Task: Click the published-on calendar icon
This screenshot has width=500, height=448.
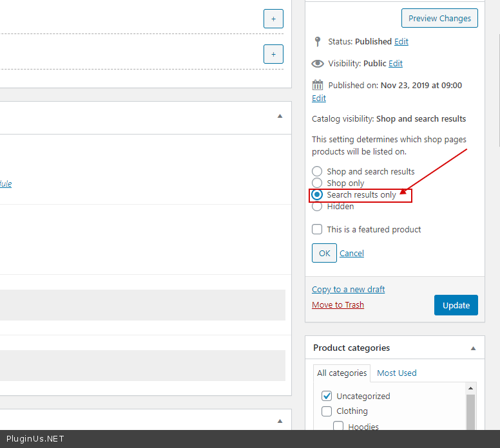Action: pyautogui.click(x=317, y=85)
